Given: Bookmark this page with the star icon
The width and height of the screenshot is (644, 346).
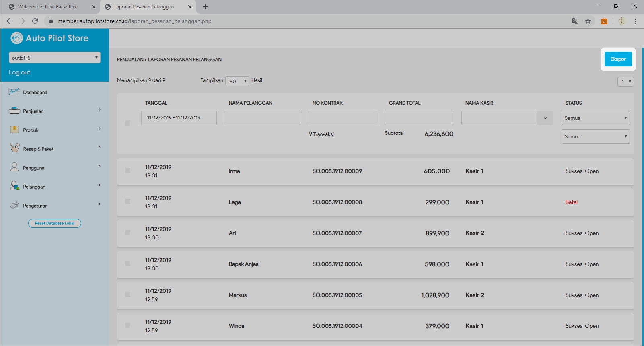Looking at the screenshot, I should click(588, 21).
